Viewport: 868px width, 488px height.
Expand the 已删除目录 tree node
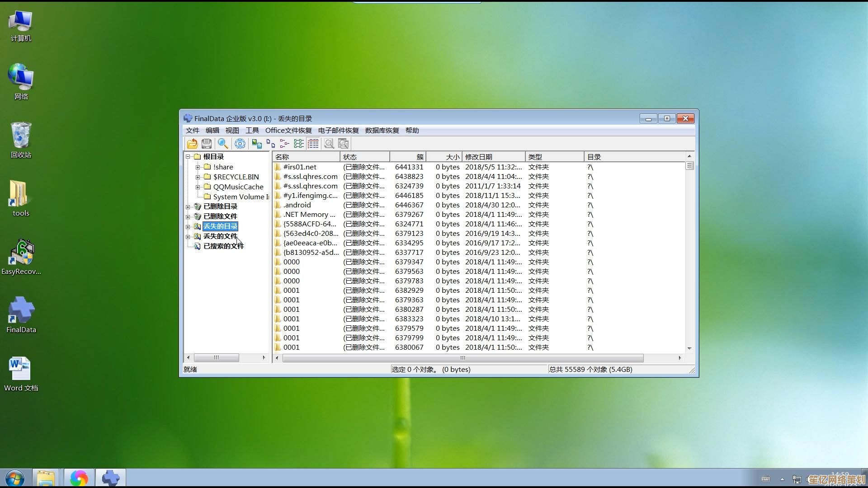click(188, 206)
